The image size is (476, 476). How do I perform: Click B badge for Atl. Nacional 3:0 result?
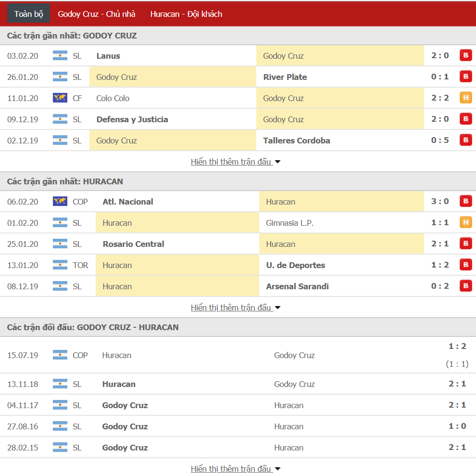(x=466, y=201)
